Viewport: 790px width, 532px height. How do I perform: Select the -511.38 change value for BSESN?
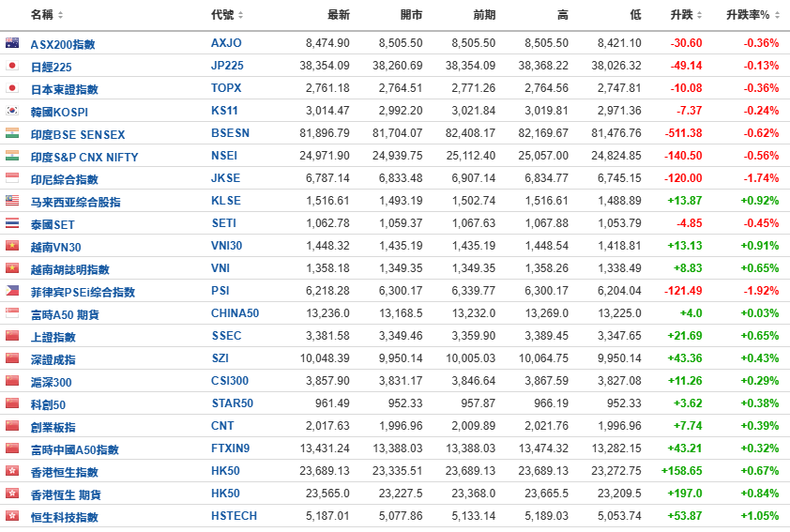click(x=683, y=133)
